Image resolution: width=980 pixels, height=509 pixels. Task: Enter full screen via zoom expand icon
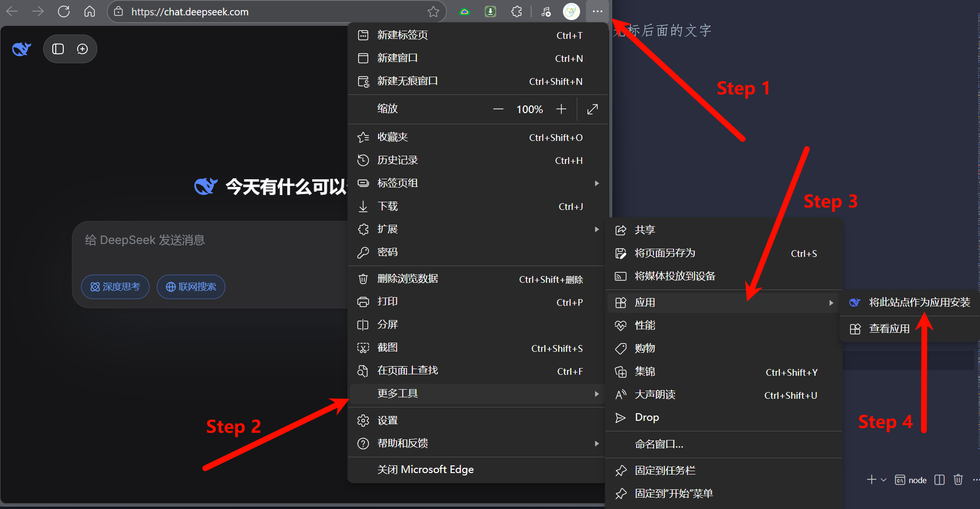coord(592,109)
